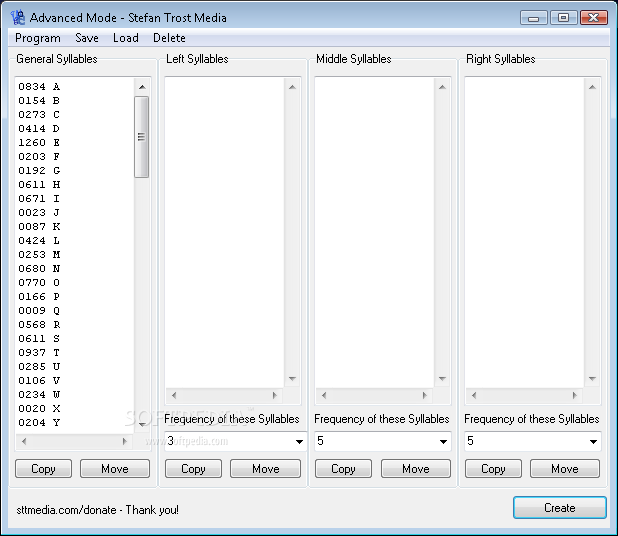The width and height of the screenshot is (618, 536).
Task: Select the row "0680 N"
Action: 39,268
